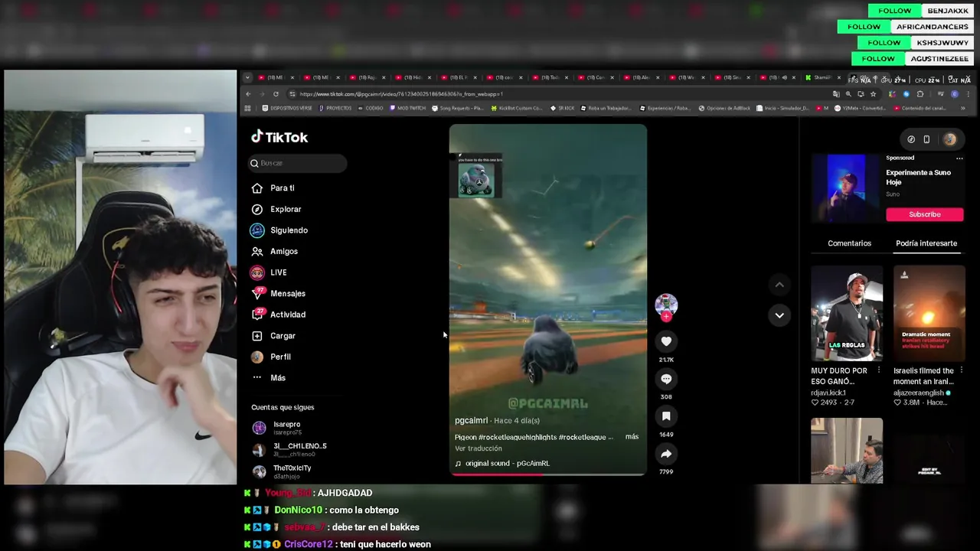Expand caption with más link
The height and width of the screenshot is (551, 980).
click(x=632, y=437)
